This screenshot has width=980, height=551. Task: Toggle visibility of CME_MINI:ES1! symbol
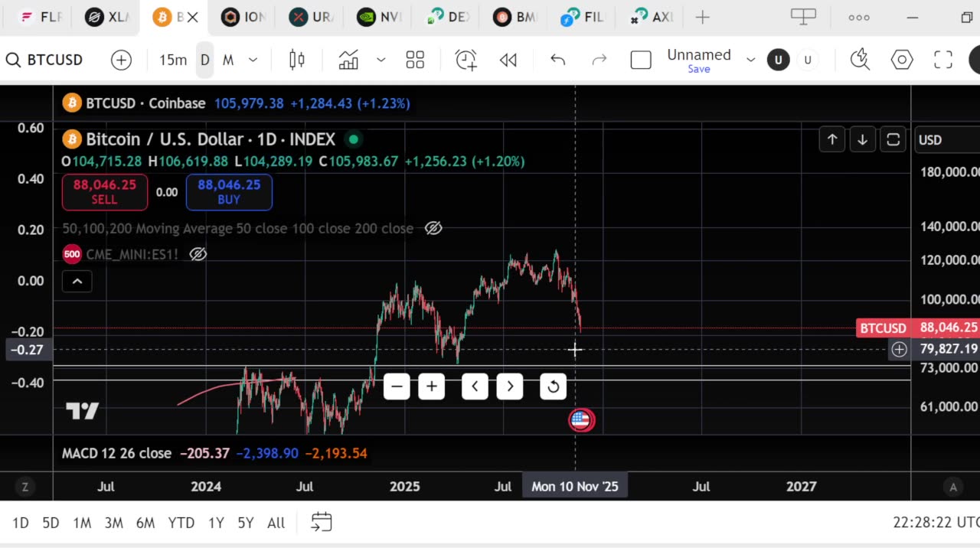click(x=198, y=254)
